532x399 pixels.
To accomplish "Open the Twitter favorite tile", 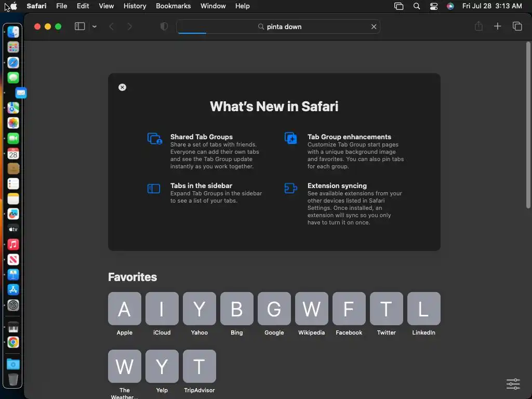I will tap(387, 309).
